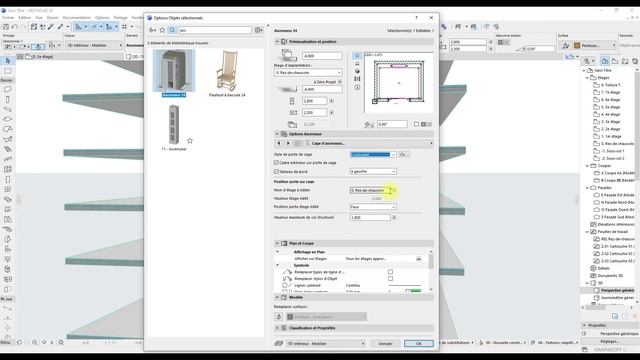Collapse the Options Ascenseur panel

coord(277,134)
